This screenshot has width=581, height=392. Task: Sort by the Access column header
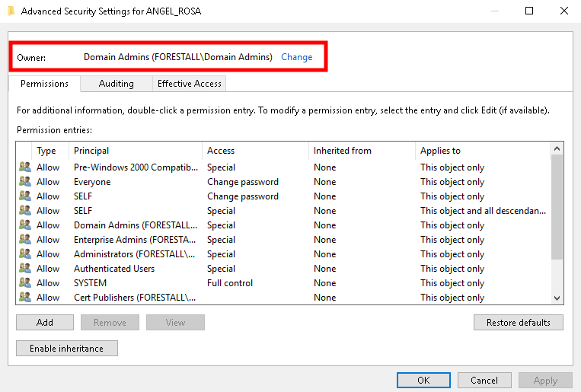click(x=255, y=151)
